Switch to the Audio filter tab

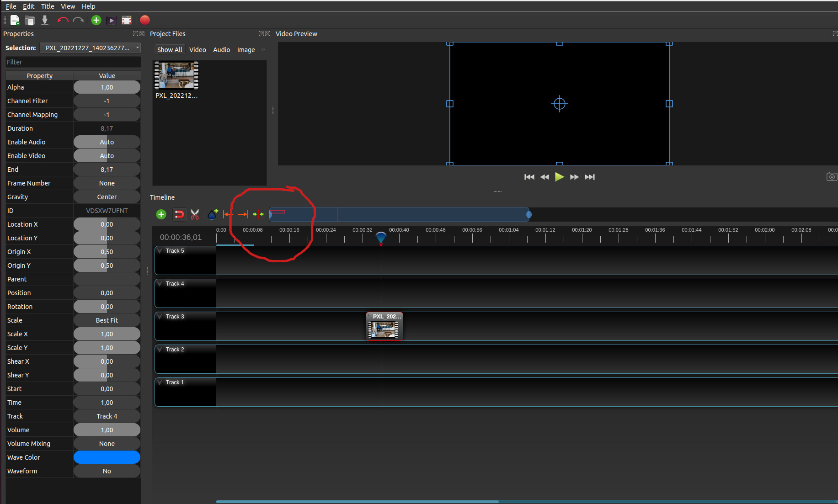(221, 49)
